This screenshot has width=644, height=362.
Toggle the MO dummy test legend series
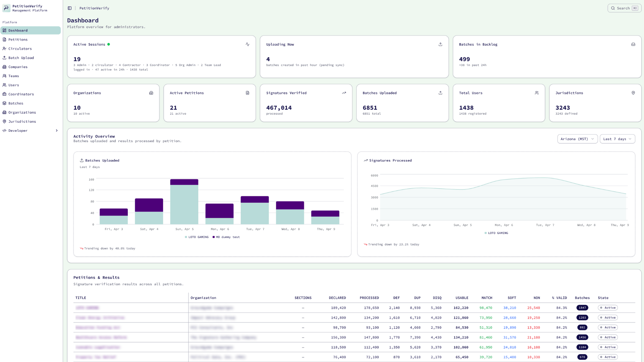coord(226,237)
